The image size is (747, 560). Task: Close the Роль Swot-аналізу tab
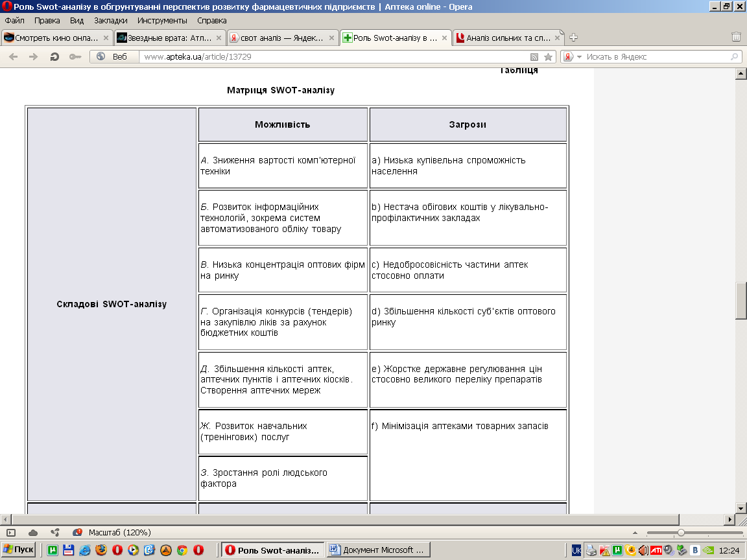coord(444,38)
